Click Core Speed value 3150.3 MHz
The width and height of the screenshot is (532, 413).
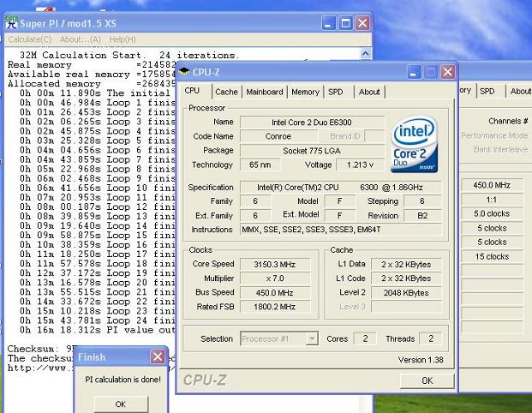click(275, 265)
